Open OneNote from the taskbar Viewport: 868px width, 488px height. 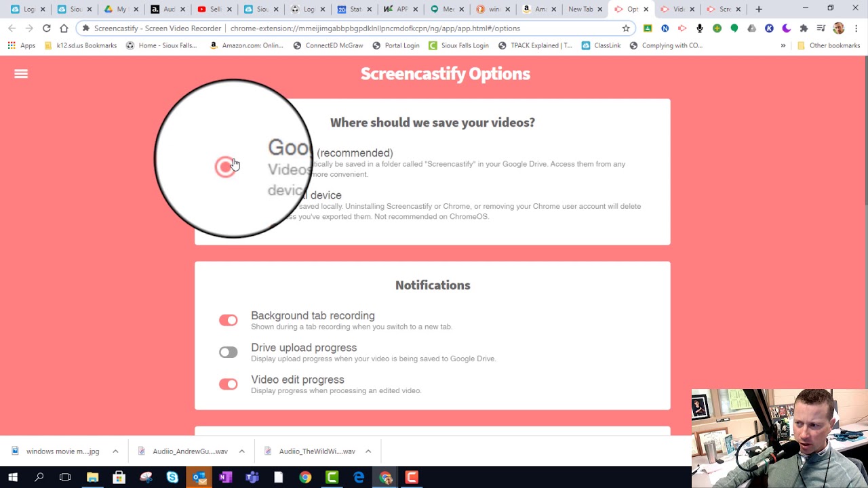225,478
